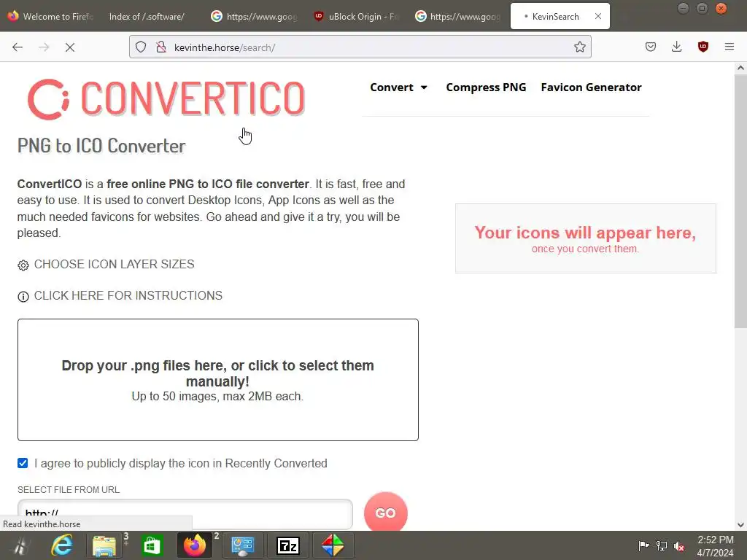The height and width of the screenshot is (560, 747).
Task: Open the Save to Pocket button
Action: coord(650,47)
